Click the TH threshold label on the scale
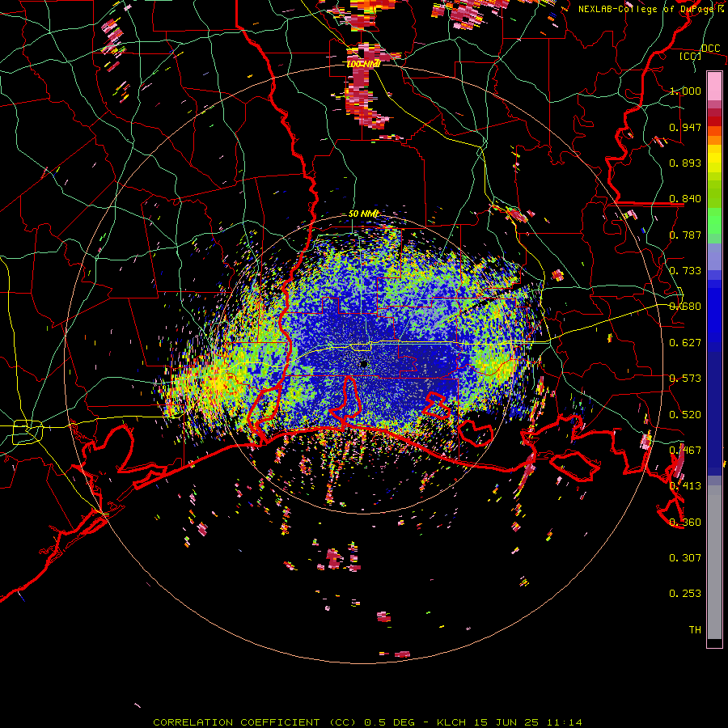Screen dimensions: 728x728 695,630
